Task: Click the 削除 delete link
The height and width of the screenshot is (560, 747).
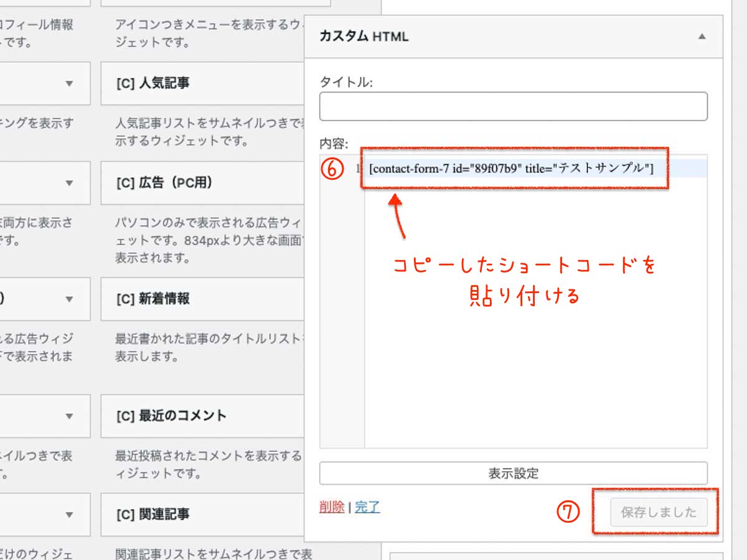Action: tap(331, 507)
